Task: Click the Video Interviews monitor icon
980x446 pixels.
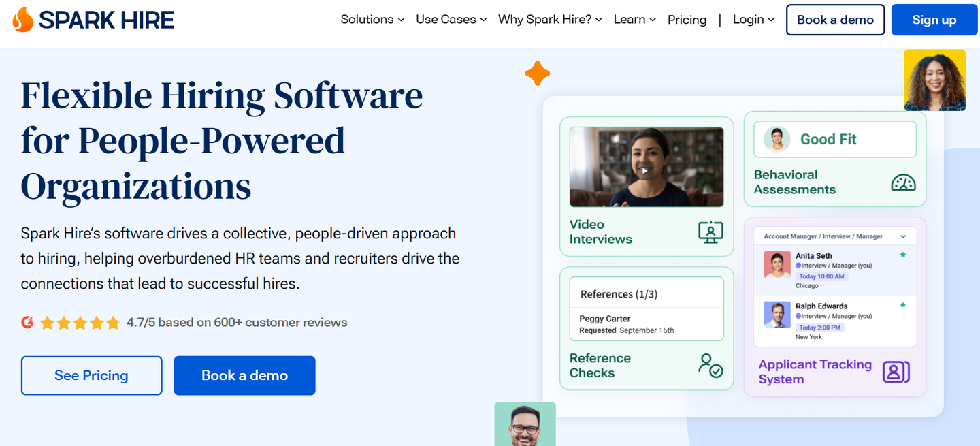Action: coord(710,232)
